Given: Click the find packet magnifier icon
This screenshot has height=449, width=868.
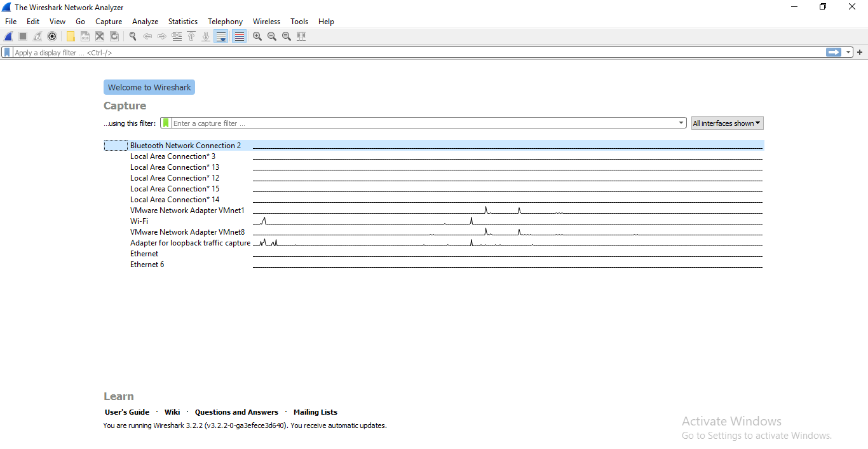Looking at the screenshot, I should click(133, 37).
